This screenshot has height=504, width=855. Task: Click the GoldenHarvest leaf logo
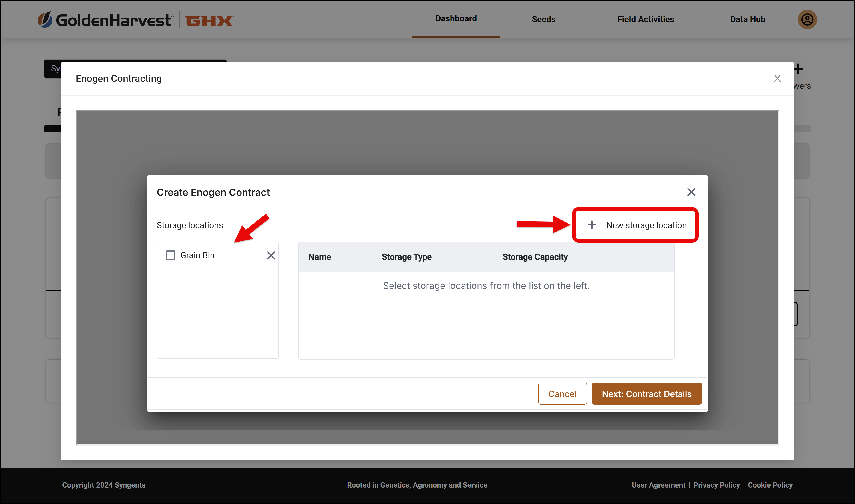click(45, 20)
